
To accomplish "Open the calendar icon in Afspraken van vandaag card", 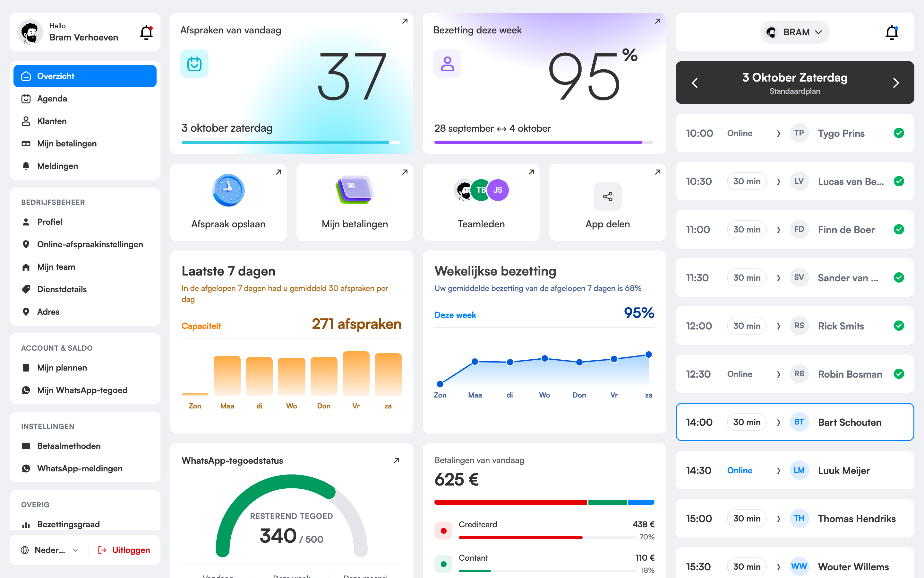I will pyautogui.click(x=194, y=64).
